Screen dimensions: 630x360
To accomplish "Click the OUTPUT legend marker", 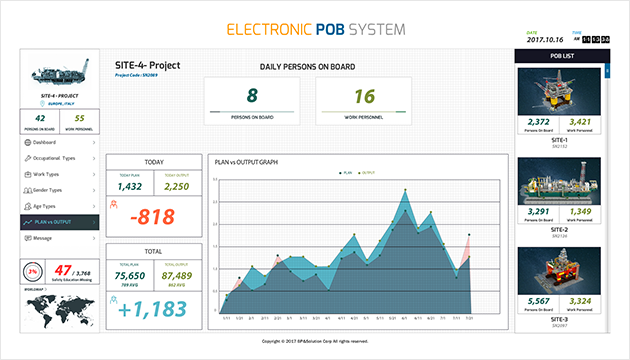I will [x=359, y=173].
